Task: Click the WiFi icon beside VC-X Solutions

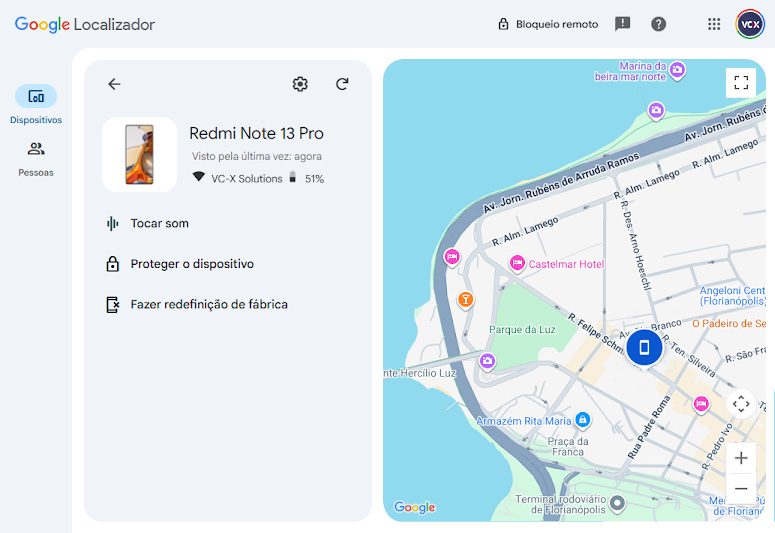Action: coord(198,177)
